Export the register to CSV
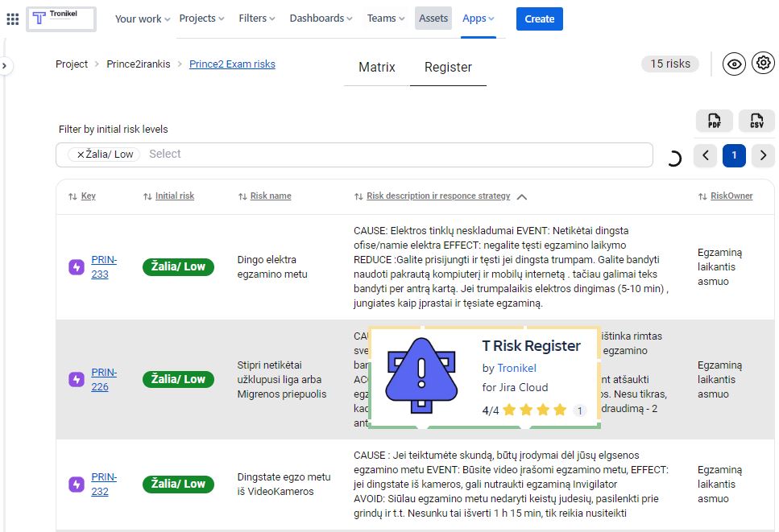 click(756, 121)
